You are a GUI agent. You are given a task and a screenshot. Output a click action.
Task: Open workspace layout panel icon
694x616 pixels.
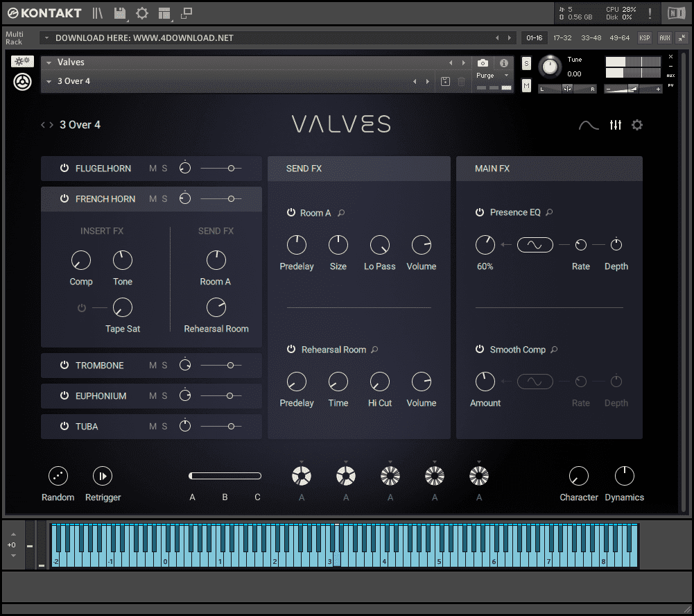(x=164, y=13)
